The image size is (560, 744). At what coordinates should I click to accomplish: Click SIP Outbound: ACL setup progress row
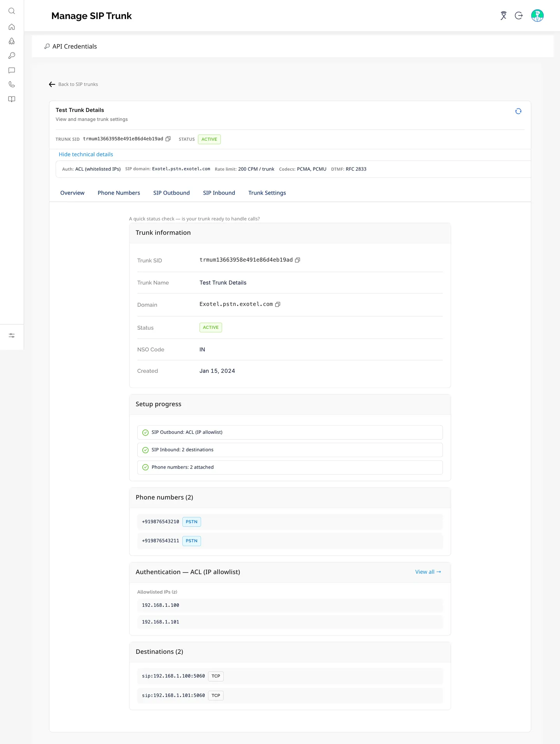(x=290, y=432)
